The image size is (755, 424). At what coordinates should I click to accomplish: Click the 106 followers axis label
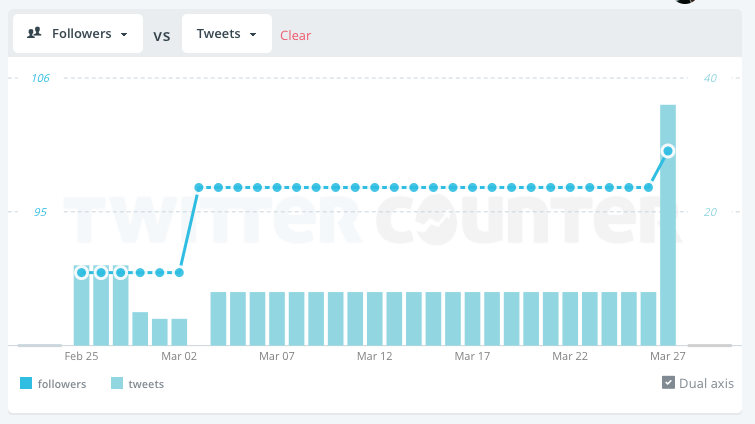(41, 78)
